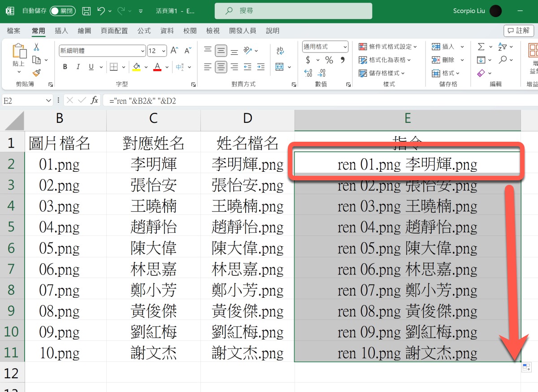The height and width of the screenshot is (392, 538).
Task: Click the Format Painter brush icon
Action: tap(36, 73)
